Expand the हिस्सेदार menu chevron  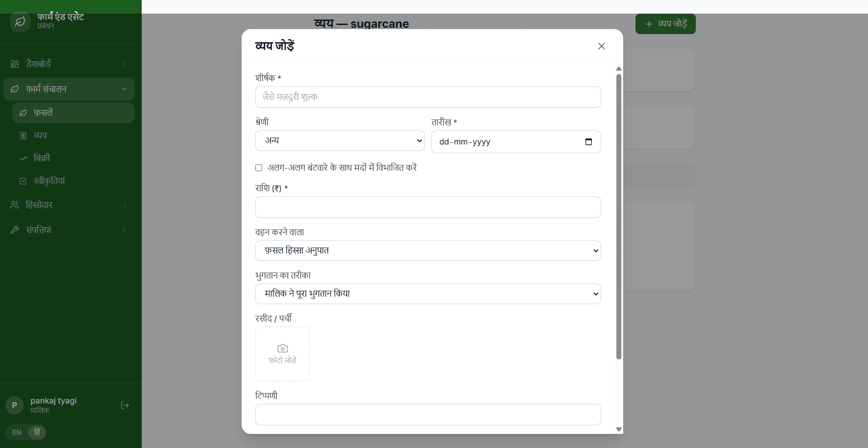(x=124, y=205)
